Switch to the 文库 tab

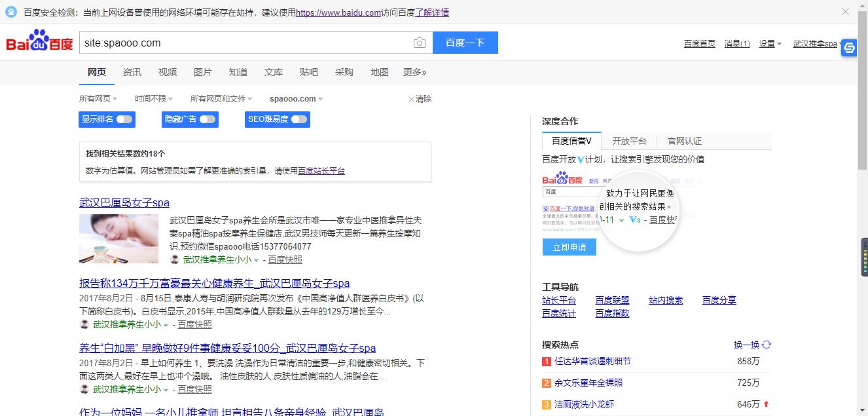point(274,72)
